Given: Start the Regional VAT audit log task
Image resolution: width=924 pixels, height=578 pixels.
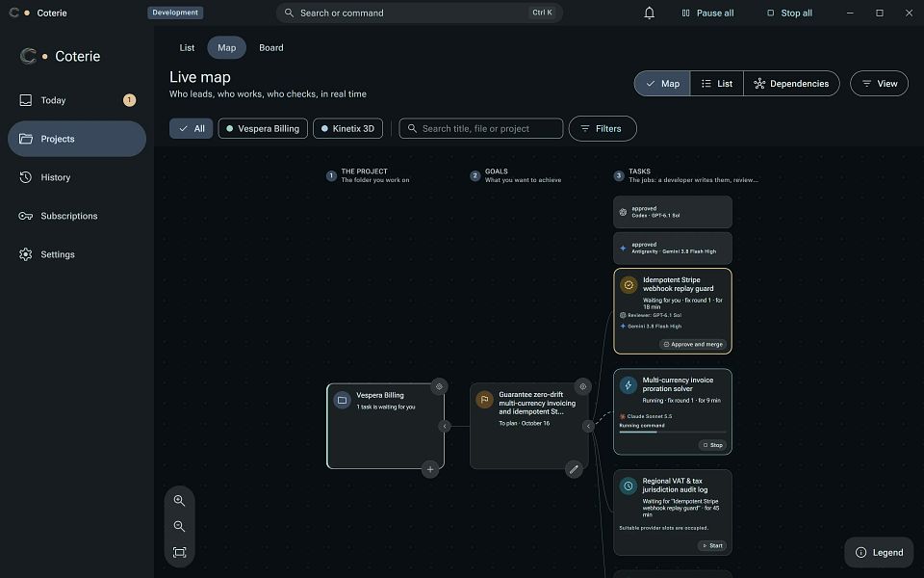Looking at the screenshot, I should coord(712,545).
